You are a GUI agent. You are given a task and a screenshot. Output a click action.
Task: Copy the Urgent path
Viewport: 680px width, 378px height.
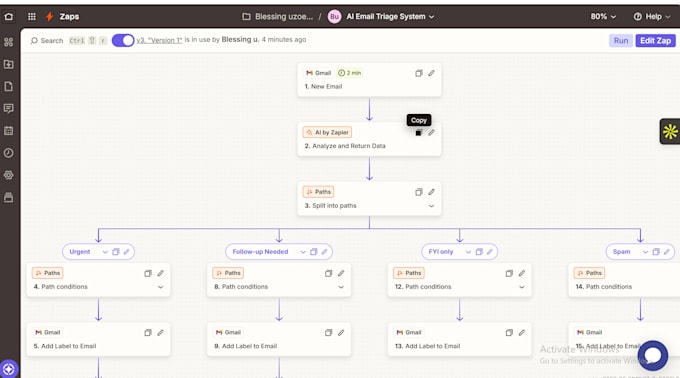coord(116,252)
